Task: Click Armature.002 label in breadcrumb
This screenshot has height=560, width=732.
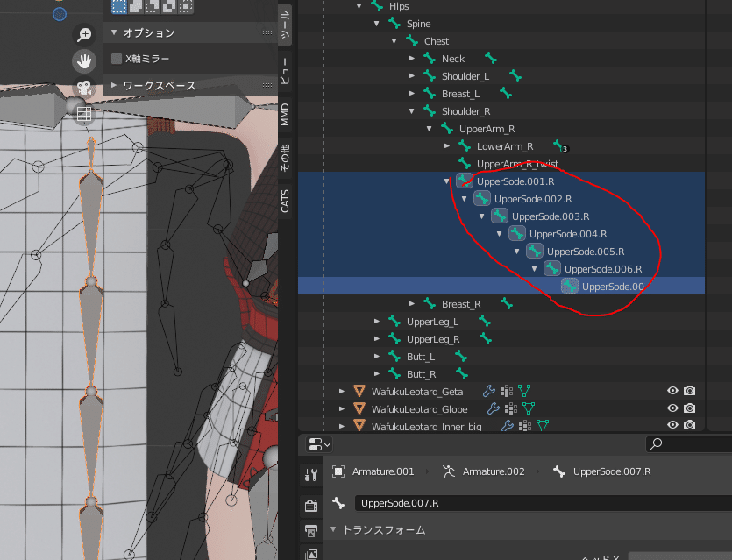Action: (x=494, y=471)
